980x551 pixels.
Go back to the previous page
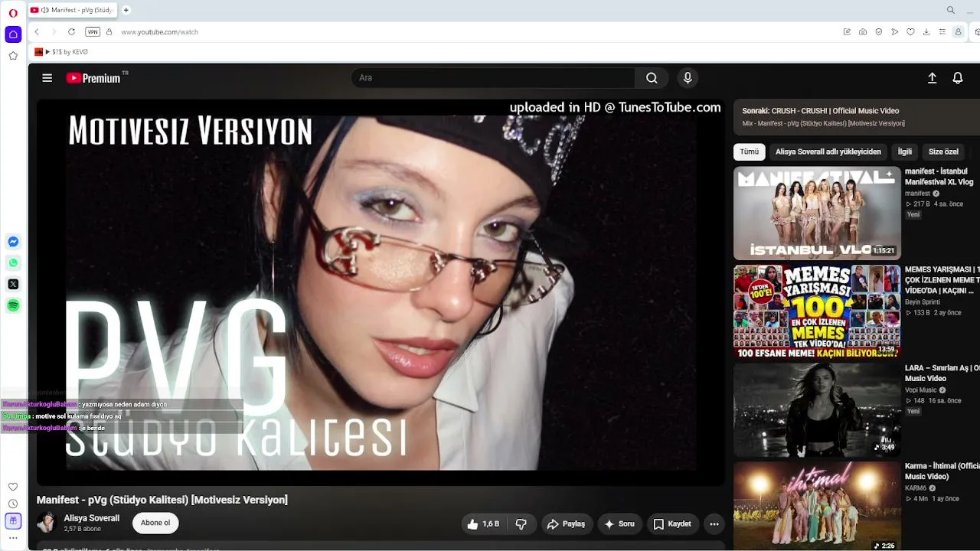37,32
